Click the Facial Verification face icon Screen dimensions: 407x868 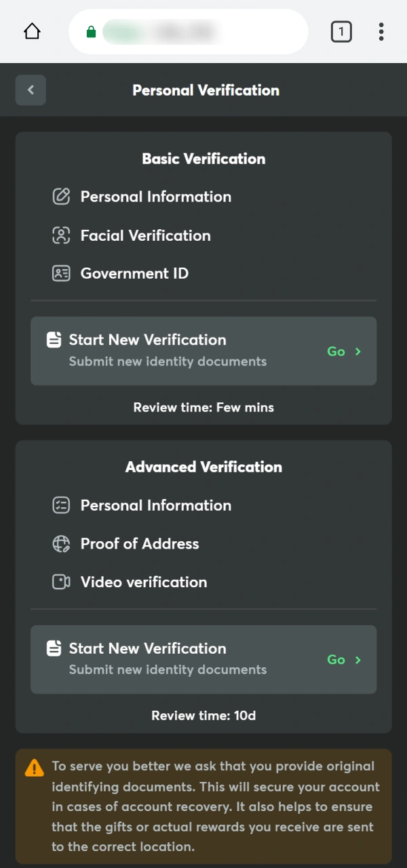click(61, 235)
